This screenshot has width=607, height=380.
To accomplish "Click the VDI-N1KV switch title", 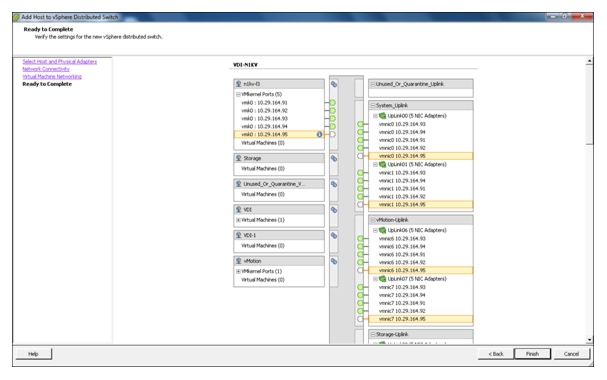I will coord(245,65).
